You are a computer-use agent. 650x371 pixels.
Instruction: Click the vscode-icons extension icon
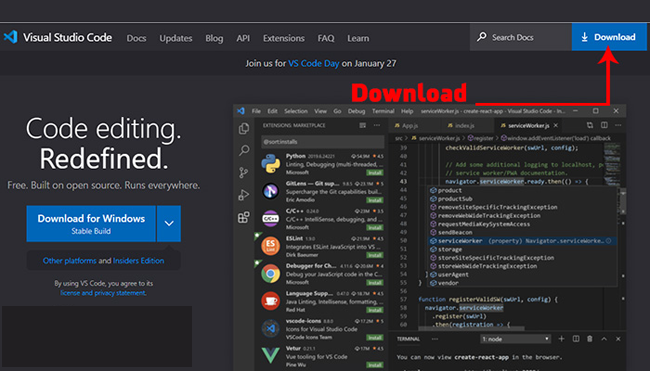click(x=271, y=329)
